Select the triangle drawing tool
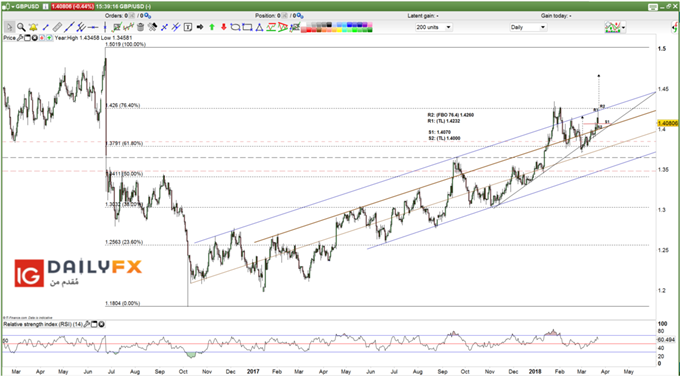The image size is (680, 376). [x=259, y=27]
